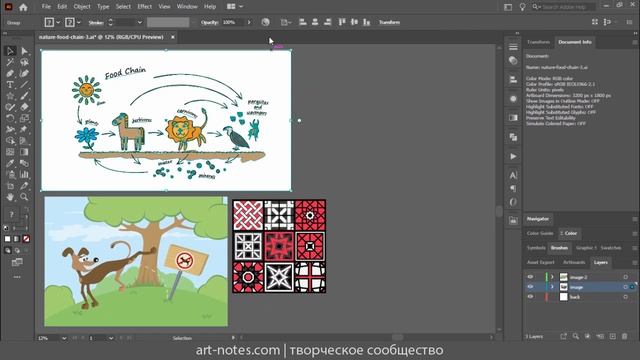Open Edit Toolbar three-dots button
Viewport: 640px width, 360px height.
(17, 277)
